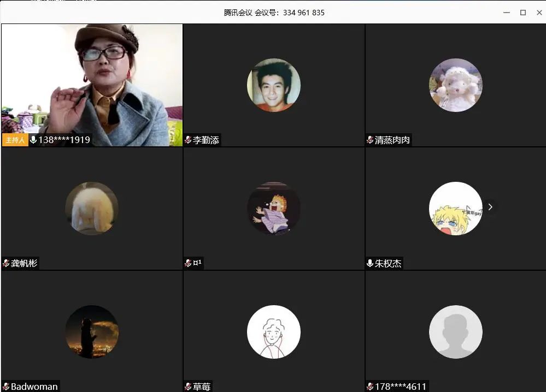This screenshot has width=546, height=392.
Task: Click the line-drawing avatar of 草莓
Action: pyautogui.click(x=273, y=331)
